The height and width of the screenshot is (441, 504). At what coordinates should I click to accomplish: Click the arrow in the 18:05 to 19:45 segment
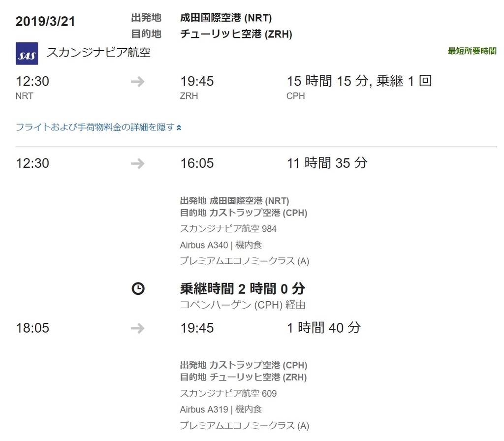tap(138, 328)
